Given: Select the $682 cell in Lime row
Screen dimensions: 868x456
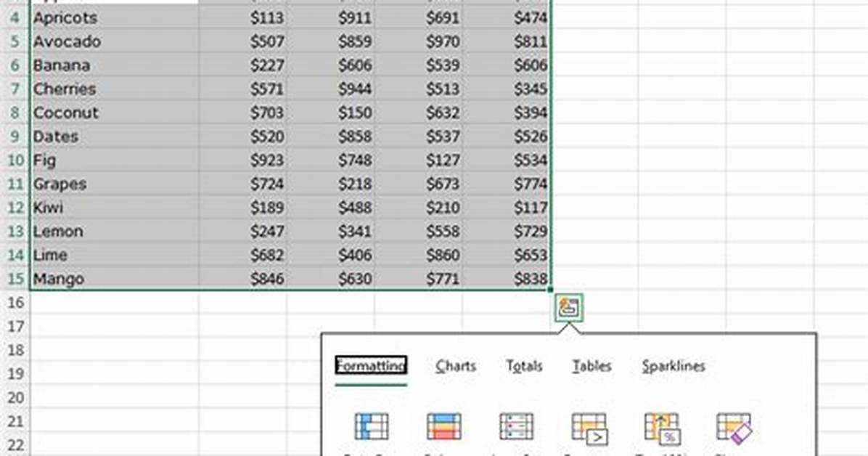Looking at the screenshot, I should click(243, 256).
